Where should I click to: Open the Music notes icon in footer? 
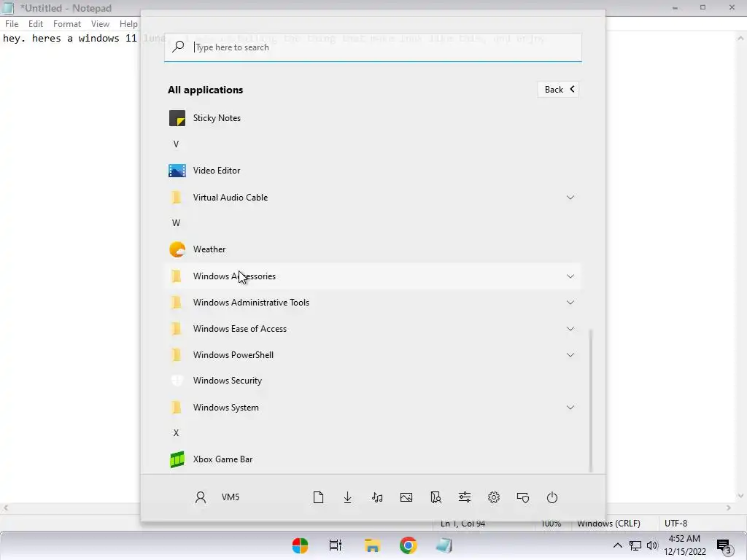point(377,497)
